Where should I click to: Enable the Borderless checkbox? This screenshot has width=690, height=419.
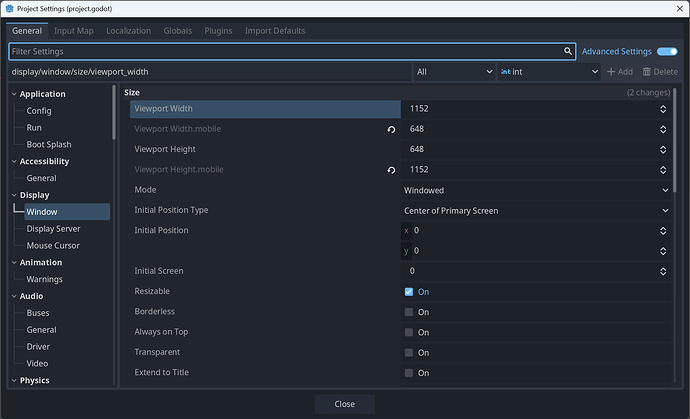pyautogui.click(x=409, y=312)
